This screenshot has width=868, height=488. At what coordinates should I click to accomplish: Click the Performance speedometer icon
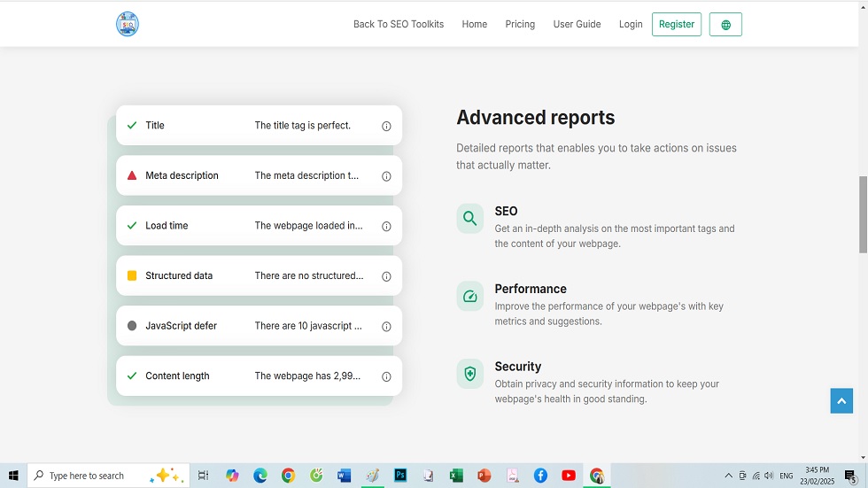470,297
